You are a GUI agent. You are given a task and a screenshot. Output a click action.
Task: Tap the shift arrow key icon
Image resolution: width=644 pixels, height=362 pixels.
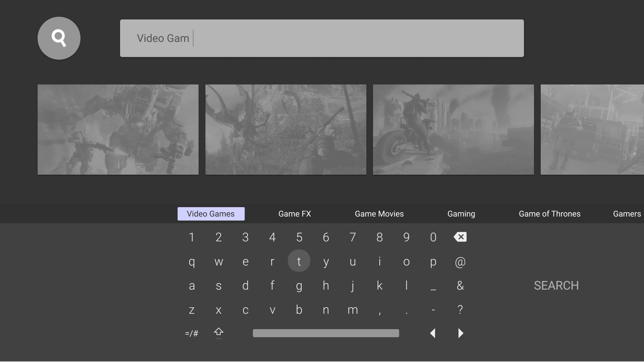click(x=219, y=333)
